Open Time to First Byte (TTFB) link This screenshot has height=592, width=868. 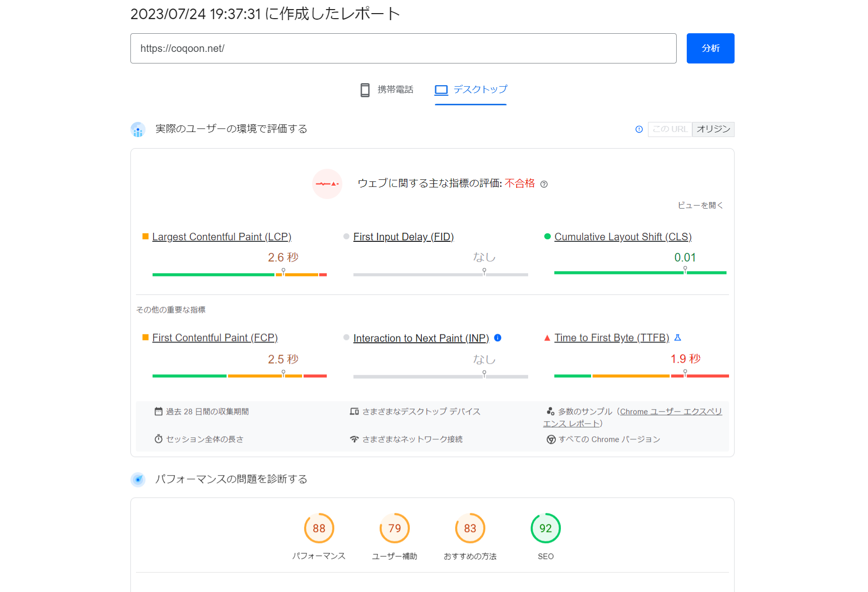(x=612, y=338)
